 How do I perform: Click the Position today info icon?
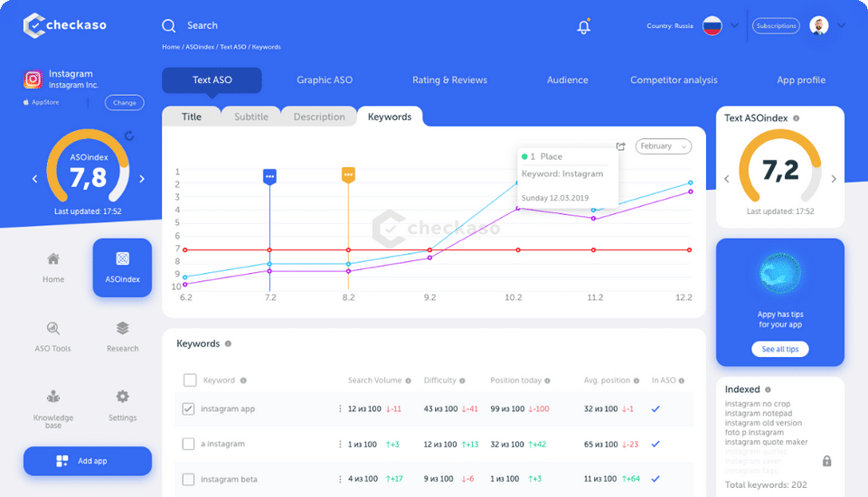point(548,380)
